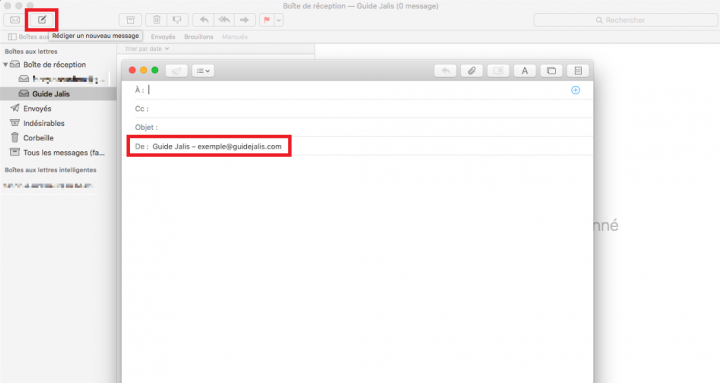Archive the message using the box icon
Viewport: 720px width, 383px height.
coord(130,20)
